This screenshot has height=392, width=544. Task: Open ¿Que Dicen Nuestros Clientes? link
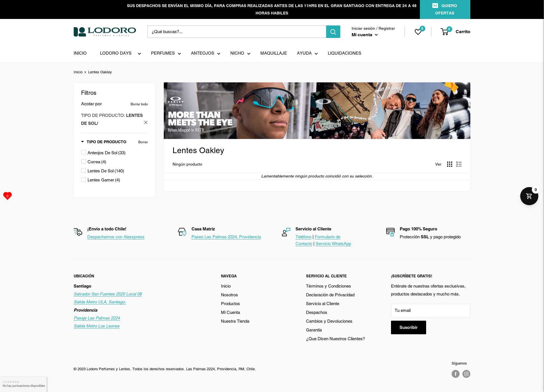click(x=335, y=339)
